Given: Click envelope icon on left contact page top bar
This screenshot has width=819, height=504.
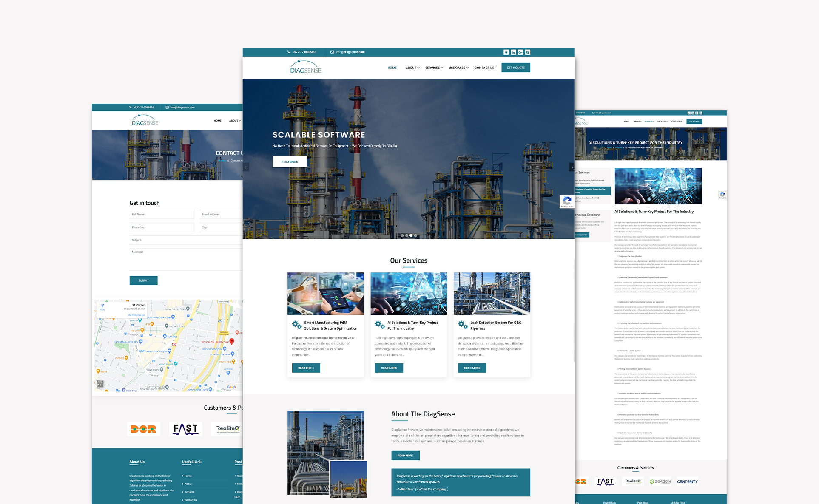Looking at the screenshot, I should [167, 108].
